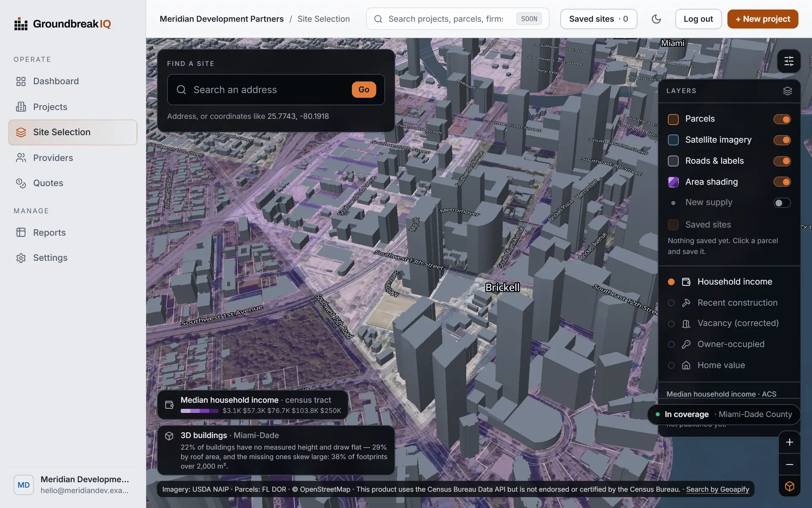The width and height of the screenshot is (812, 508).
Task: Select Owner-occupied radio option
Action: tap(671, 345)
